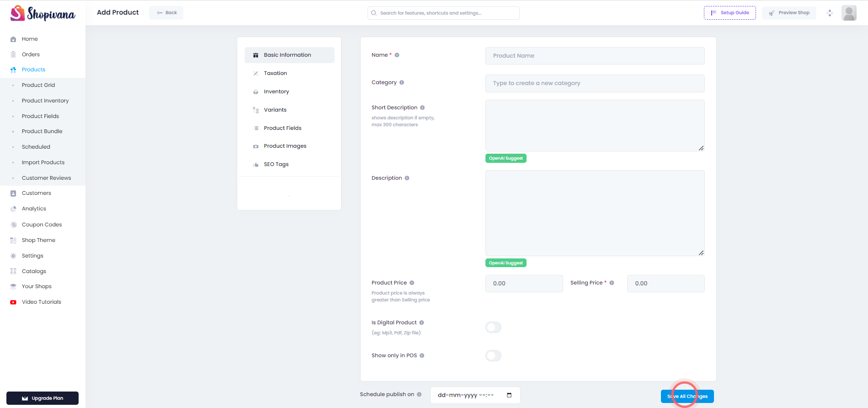Screen dimensions: 868x408
Task: Open Customer Reviews page
Action: [46, 178]
